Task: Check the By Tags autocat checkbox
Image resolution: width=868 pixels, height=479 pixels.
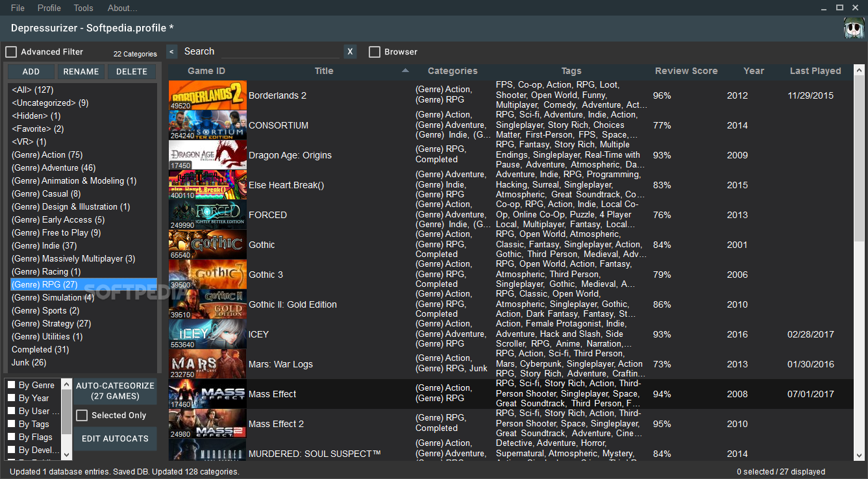Action: (11, 424)
